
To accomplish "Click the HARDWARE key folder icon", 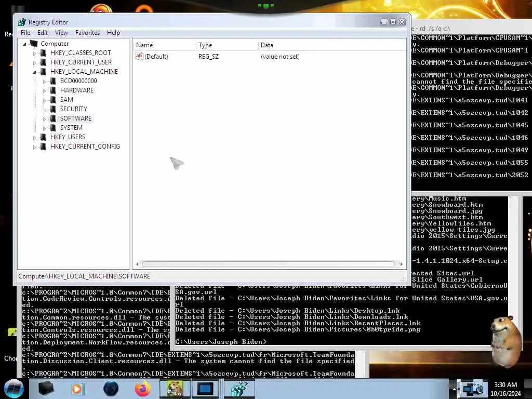I will [x=53, y=90].
